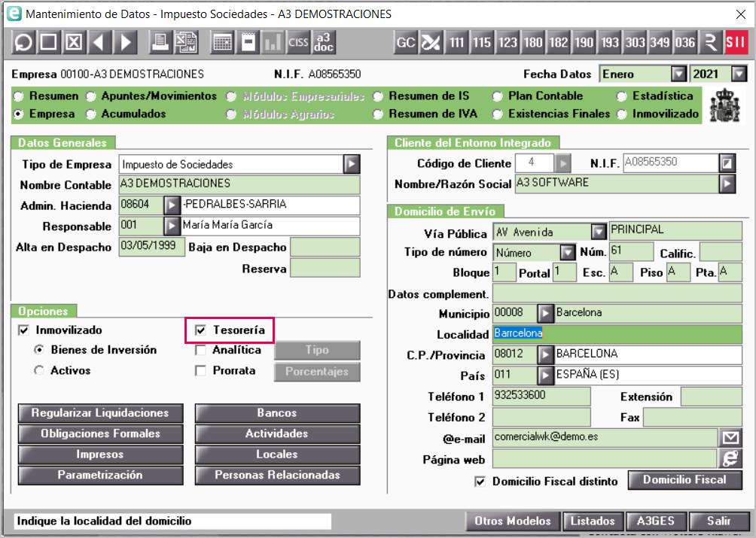756x538 pixels.
Task: Open tax form 303 from toolbar
Action: tap(635, 42)
